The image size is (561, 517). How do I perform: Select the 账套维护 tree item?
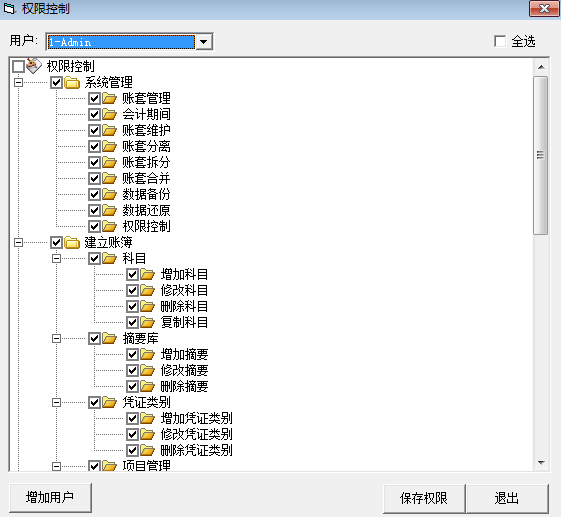pyautogui.click(x=146, y=131)
